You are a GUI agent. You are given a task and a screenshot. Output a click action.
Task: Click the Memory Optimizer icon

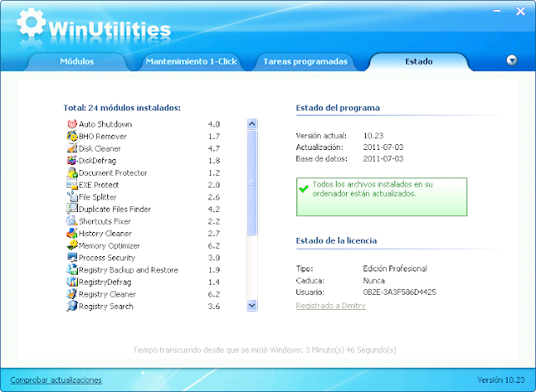pos(72,245)
